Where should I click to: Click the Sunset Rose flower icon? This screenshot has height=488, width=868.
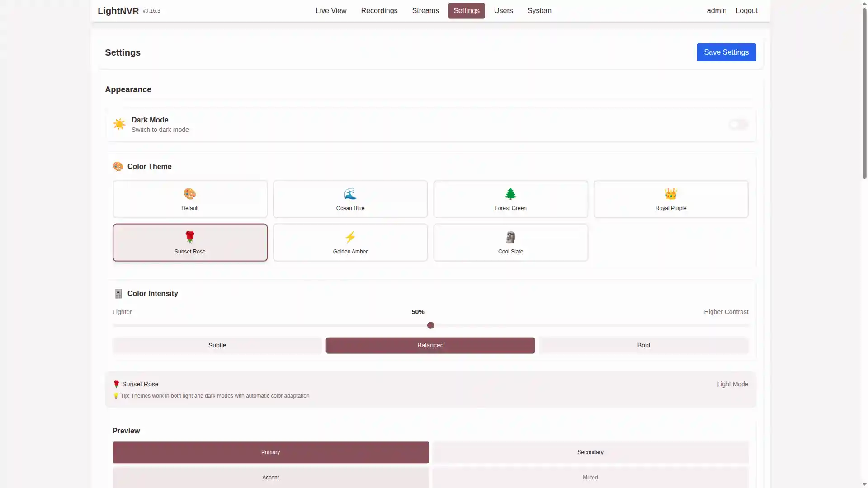click(x=190, y=237)
